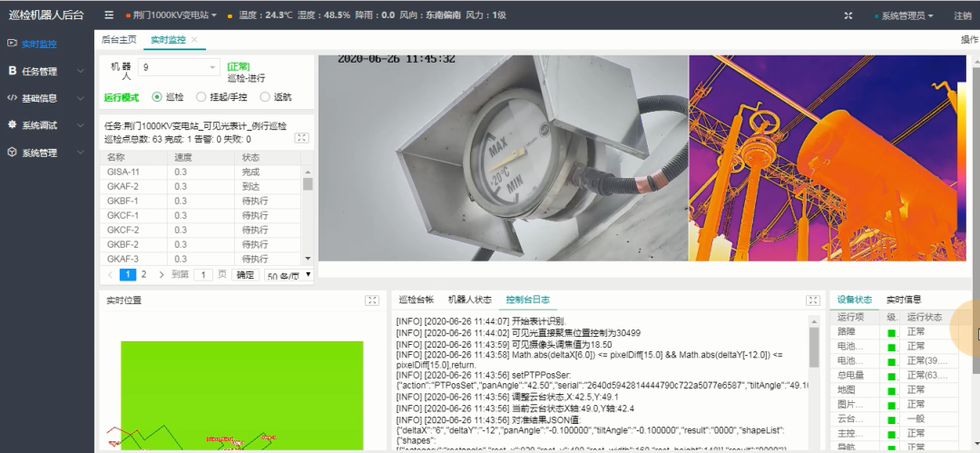Select the 挂起/手控 run mode

[201, 97]
